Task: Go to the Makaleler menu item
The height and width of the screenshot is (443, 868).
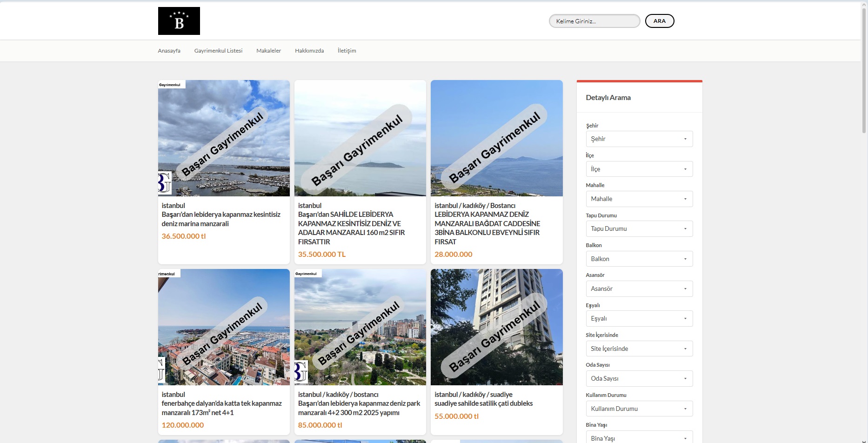Action: click(268, 51)
